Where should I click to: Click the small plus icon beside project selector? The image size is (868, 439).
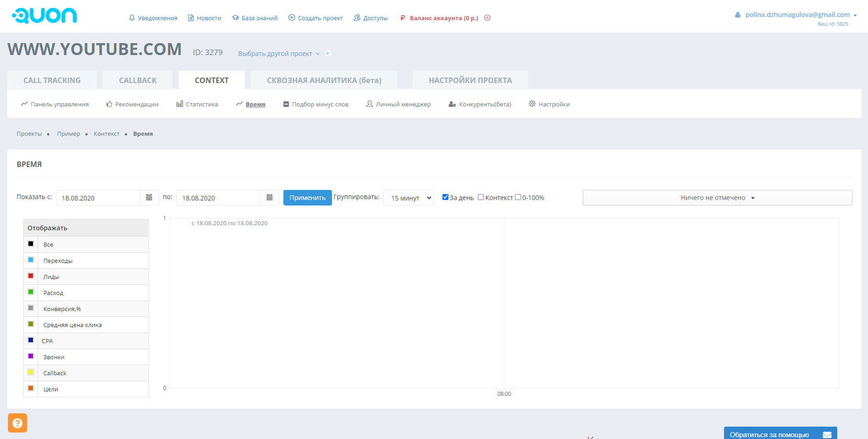point(328,53)
